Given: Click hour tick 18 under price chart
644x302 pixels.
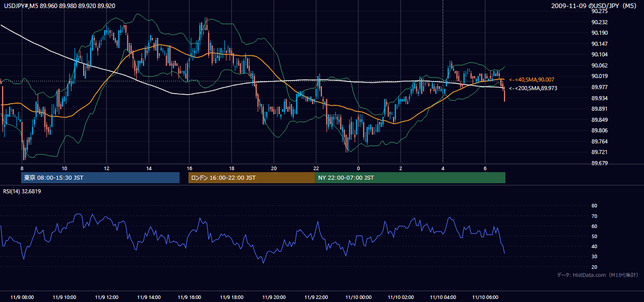Looking at the screenshot, I should point(232,168).
